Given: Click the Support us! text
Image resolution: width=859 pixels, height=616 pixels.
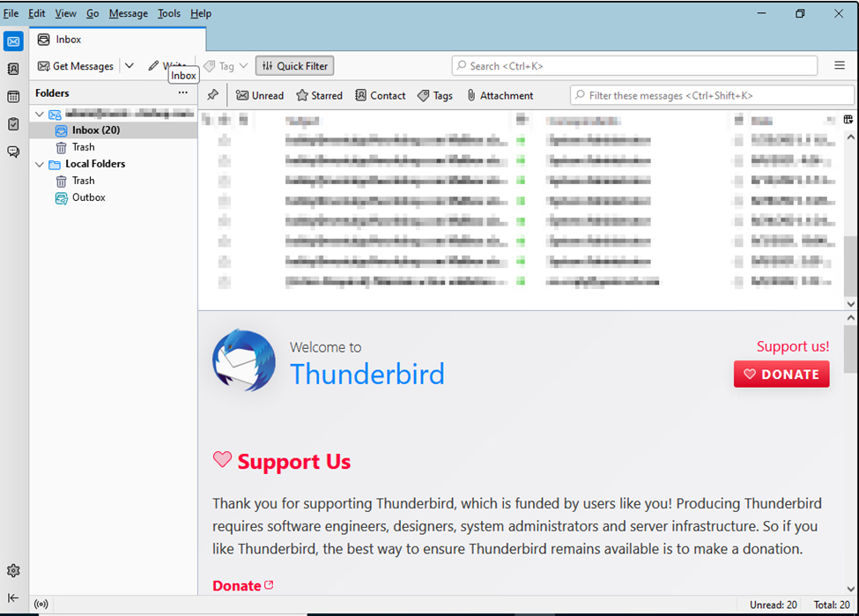Looking at the screenshot, I should tap(793, 346).
